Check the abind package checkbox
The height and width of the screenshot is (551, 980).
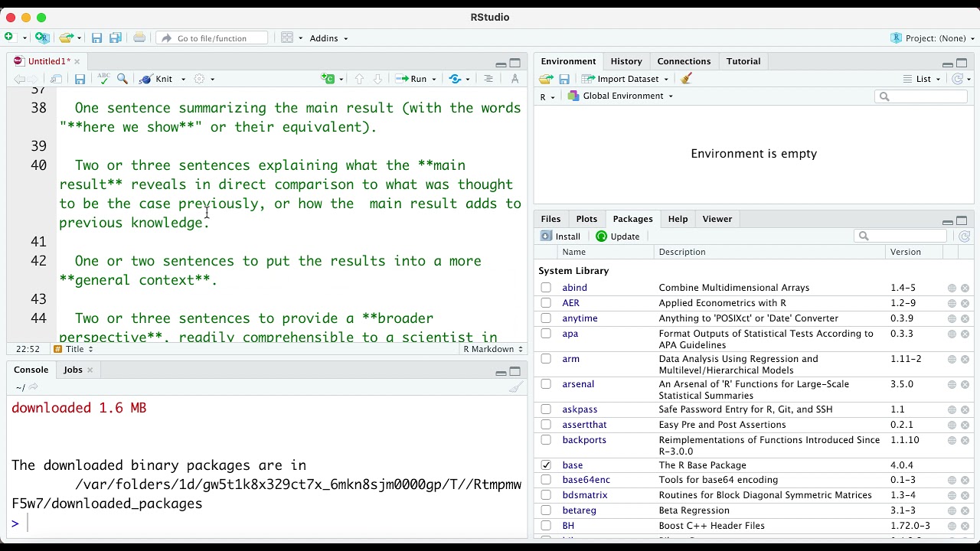click(546, 288)
